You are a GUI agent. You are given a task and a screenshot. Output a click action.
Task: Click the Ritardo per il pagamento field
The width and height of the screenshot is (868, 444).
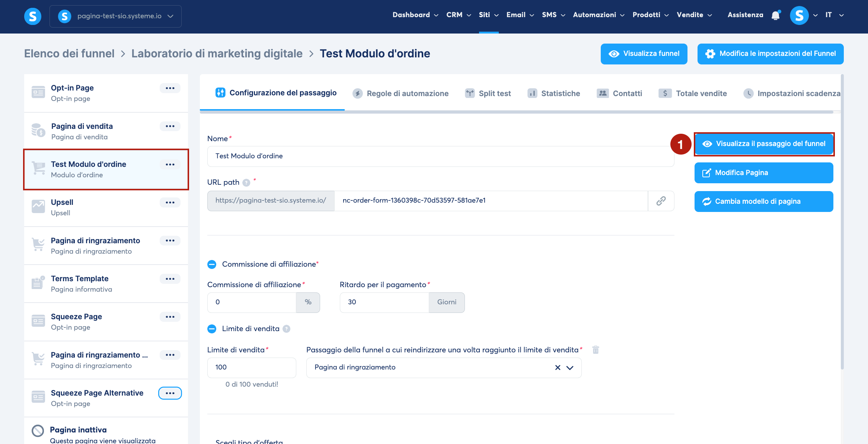pos(384,302)
